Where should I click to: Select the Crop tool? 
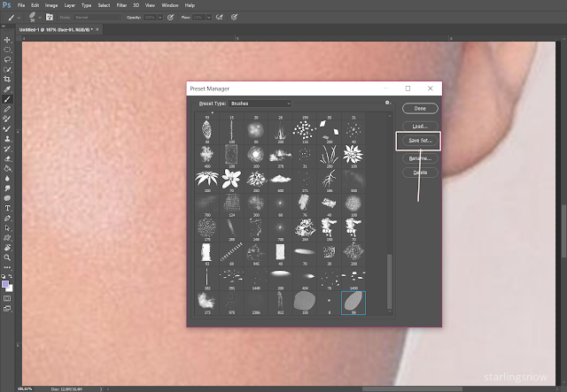click(7, 80)
